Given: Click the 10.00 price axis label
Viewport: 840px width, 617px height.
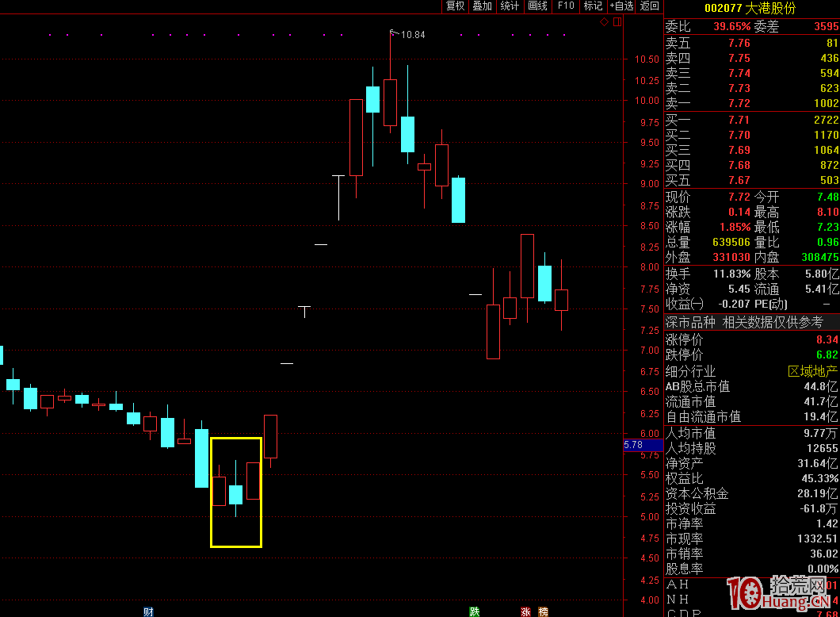Looking at the screenshot, I should (x=647, y=100).
